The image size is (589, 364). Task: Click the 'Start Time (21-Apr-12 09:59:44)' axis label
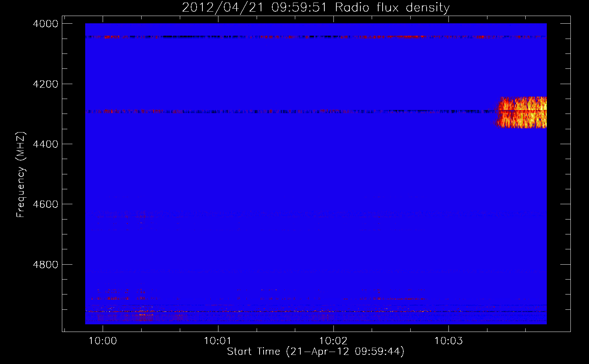316,352
